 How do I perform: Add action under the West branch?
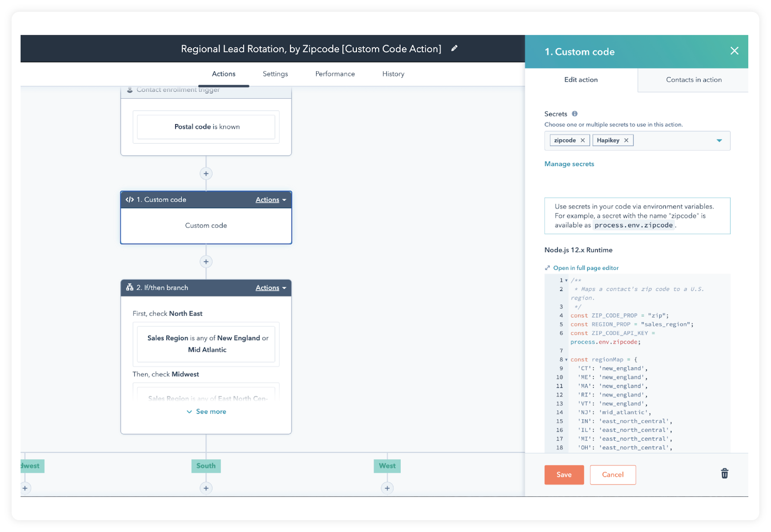click(x=387, y=488)
